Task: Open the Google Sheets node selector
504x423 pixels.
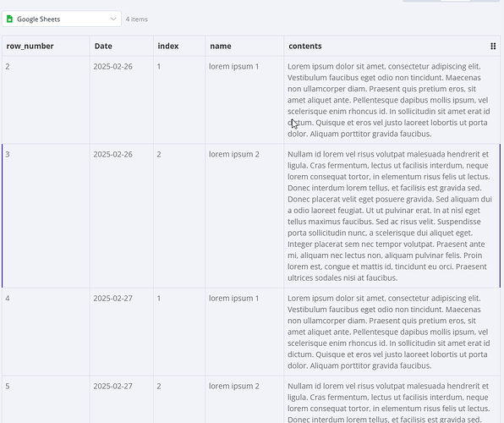Action: tap(62, 19)
